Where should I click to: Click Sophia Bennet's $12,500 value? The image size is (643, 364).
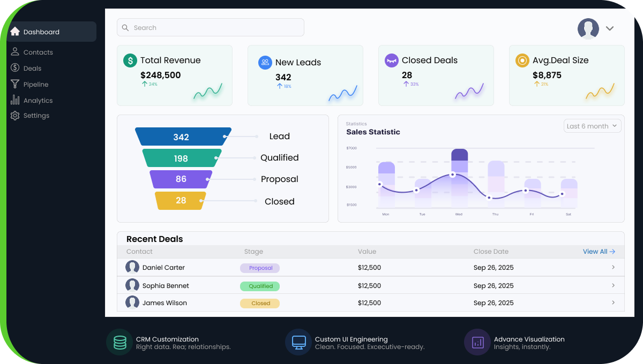tap(369, 286)
